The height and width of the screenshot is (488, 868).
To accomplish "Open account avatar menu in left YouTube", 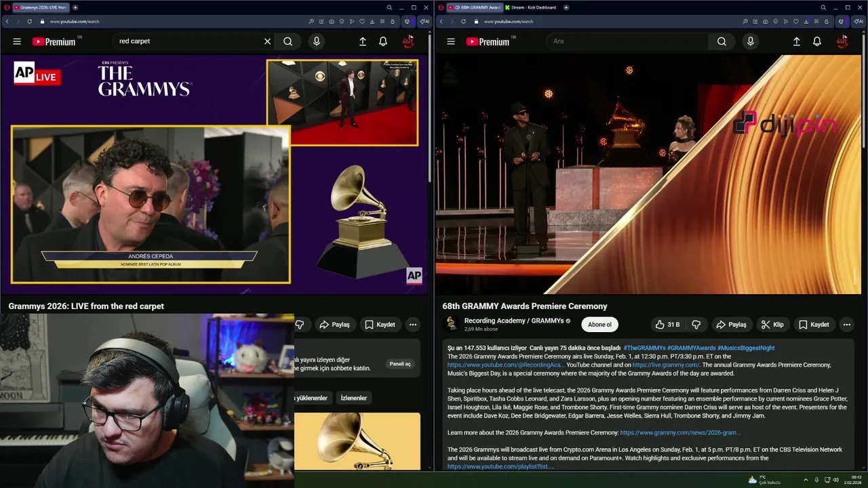I will click(x=408, y=41).
